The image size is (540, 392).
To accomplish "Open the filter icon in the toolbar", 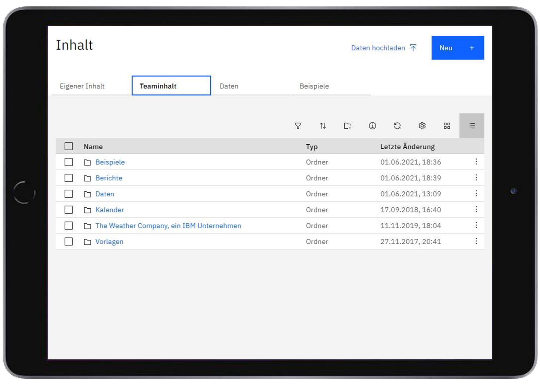I will point(298,126).
